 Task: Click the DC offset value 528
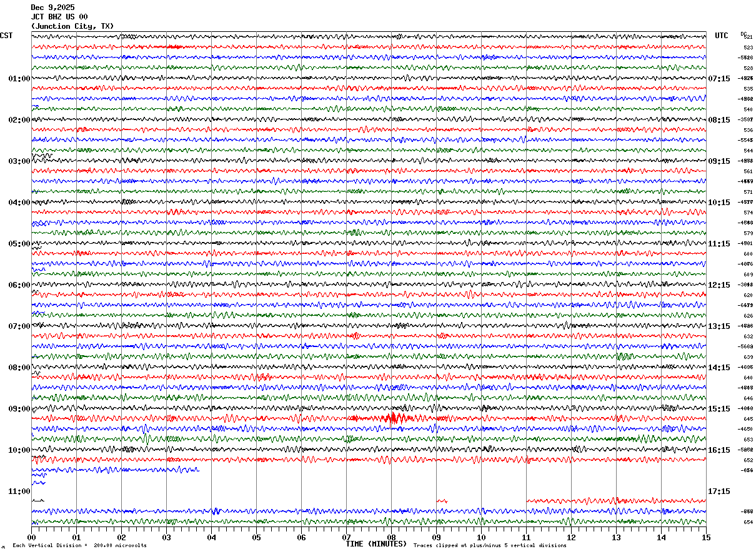click(748, 68)
